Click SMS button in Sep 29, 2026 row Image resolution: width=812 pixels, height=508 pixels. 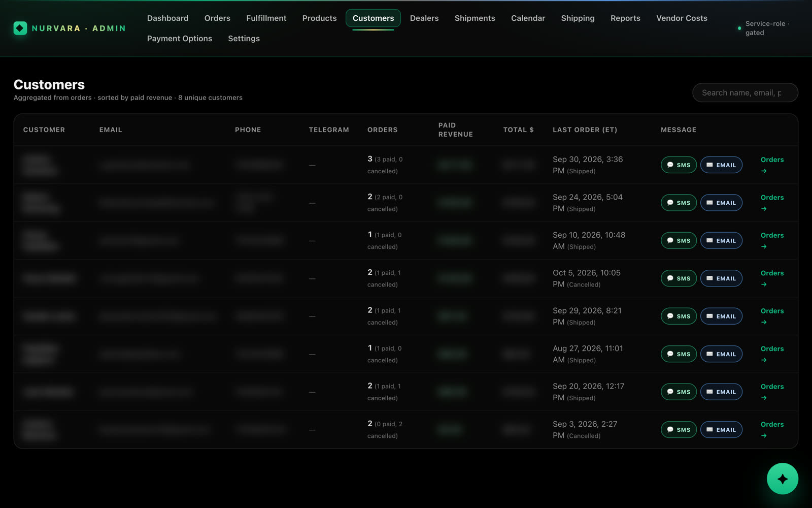point(679,316)
